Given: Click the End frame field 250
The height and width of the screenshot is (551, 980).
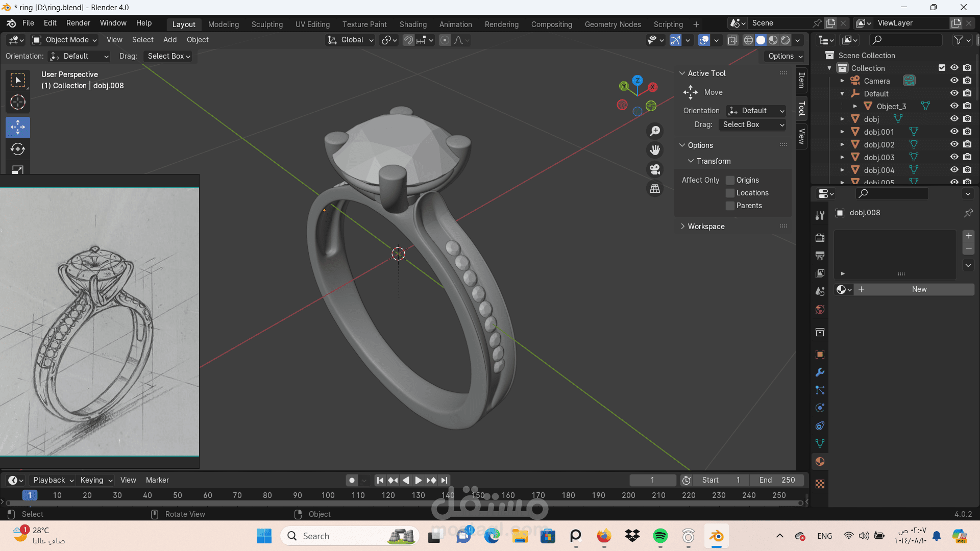Looking at the screenshot, I should [777, 480].
